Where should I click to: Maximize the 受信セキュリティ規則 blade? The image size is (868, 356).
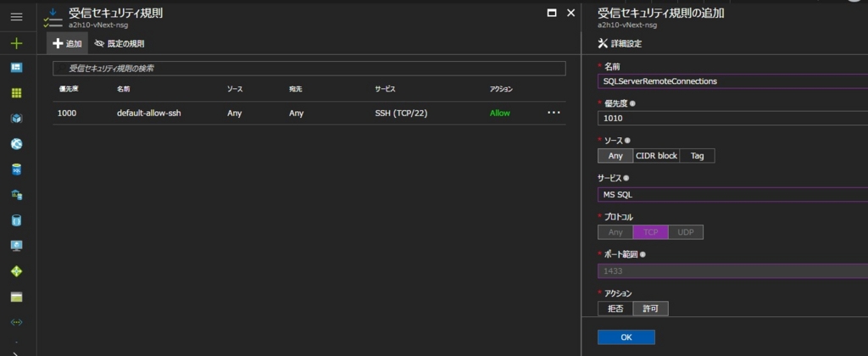tap(551, 13)
